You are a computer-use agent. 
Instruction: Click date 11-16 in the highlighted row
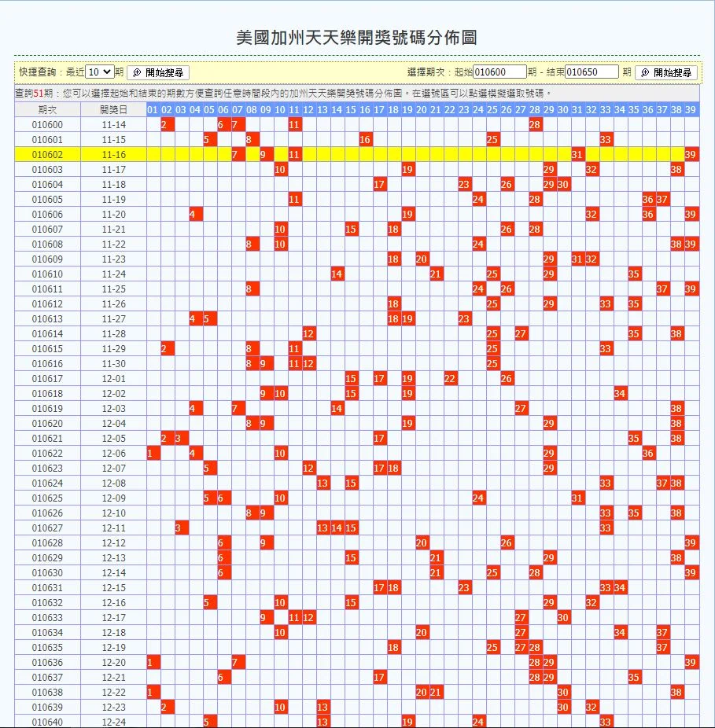(114, 155)
